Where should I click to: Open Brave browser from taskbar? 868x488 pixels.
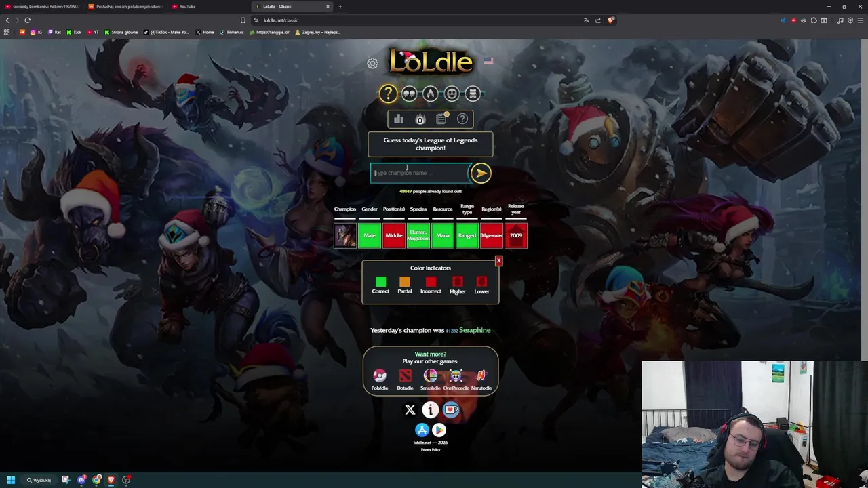pyautogui.click(x=111, y=480)
